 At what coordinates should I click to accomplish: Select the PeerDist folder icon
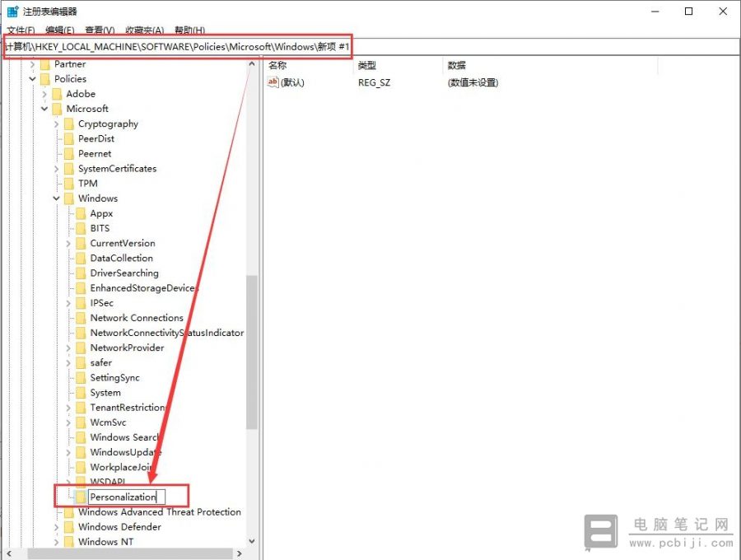click(x=69, y=139)
